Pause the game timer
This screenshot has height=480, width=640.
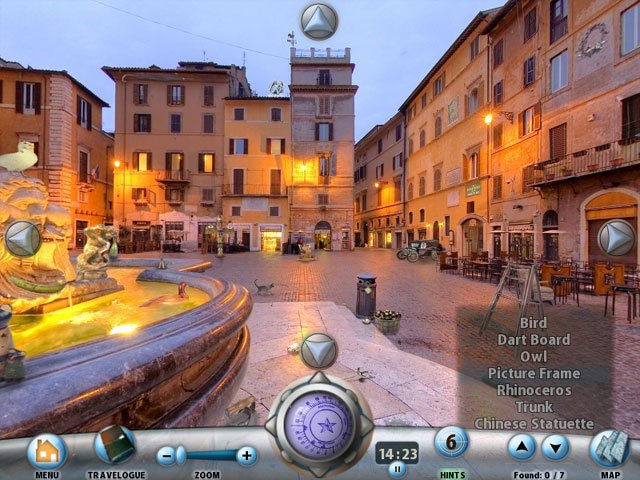tap(397, 469)
